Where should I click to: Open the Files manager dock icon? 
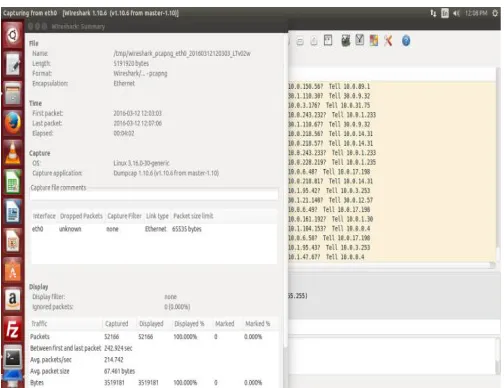click(x=13, y=93)
